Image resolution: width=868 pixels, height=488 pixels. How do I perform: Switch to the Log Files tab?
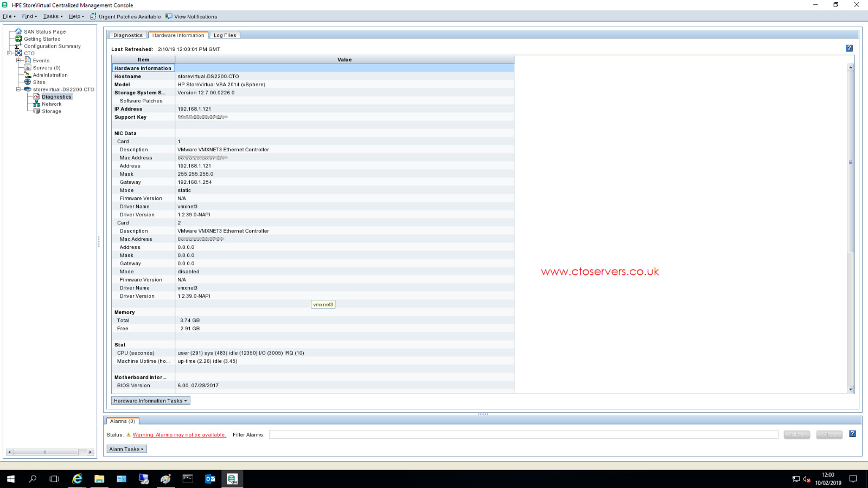[x=225, y=35]
